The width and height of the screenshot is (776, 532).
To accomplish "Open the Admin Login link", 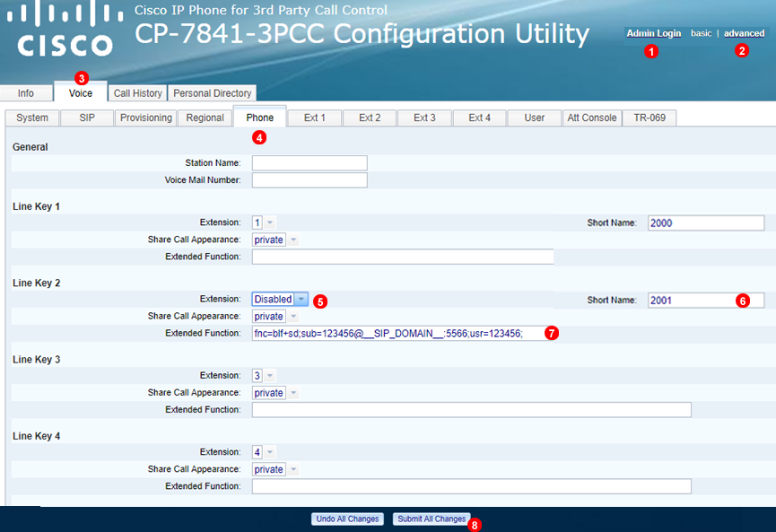I will pyautogui.click(x=653, y=33).
